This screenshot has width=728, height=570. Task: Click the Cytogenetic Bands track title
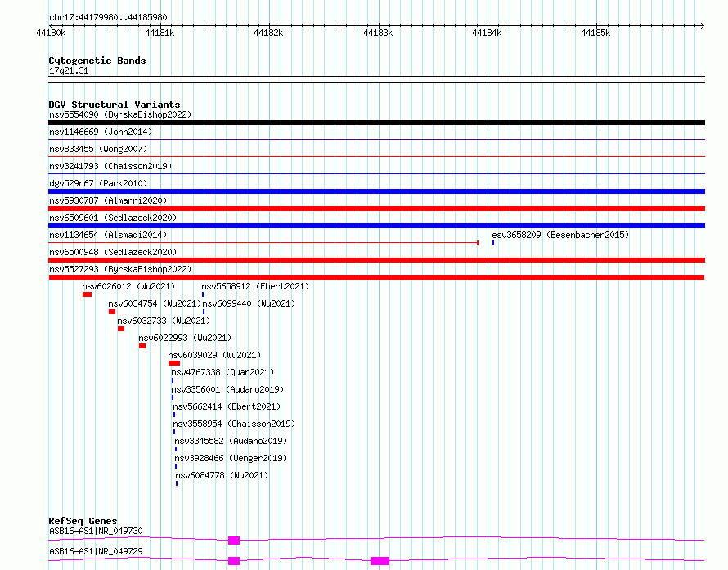[x=97, y=61]
